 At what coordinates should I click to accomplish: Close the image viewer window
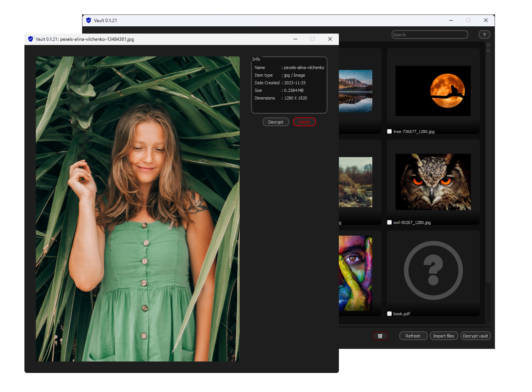(330, 39)
